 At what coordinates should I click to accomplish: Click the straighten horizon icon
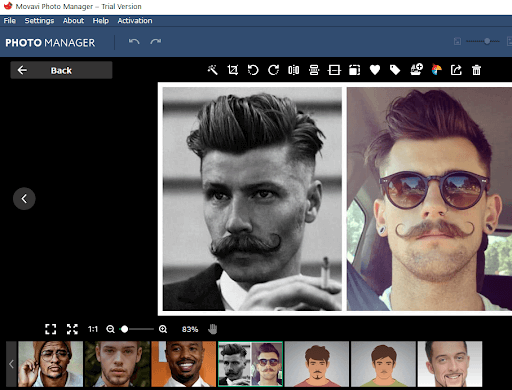coord(334,70)
